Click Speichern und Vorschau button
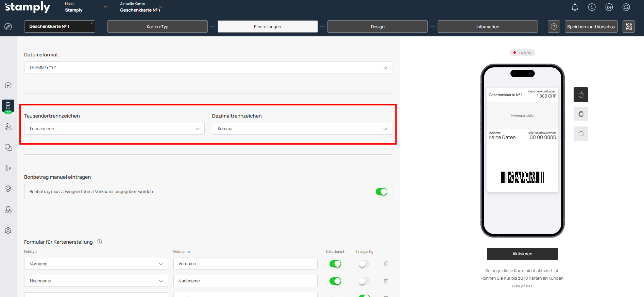This screenshot has height=297, width=644. [591, 27]
